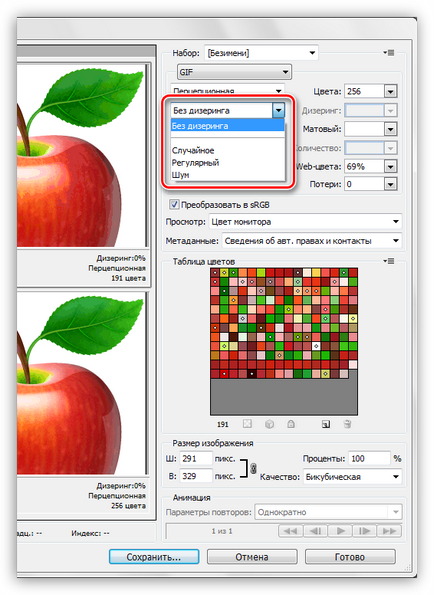Viewport: 434px width, 595px height.
Task: Click the Проценты field showing 100
Action: (369, 458)
